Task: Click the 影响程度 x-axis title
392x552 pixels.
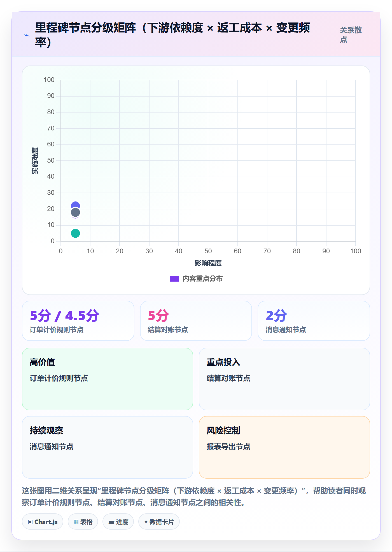Action: tap(208, 263)
